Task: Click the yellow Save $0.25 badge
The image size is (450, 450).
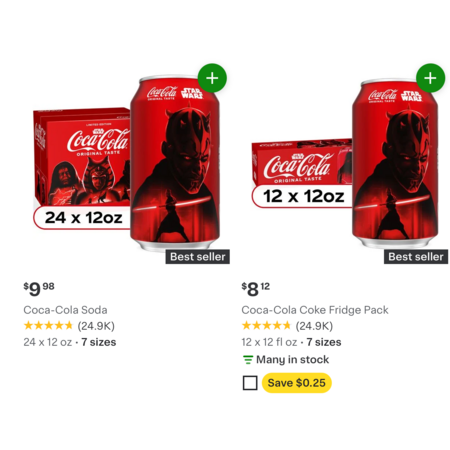Action: click(297, 383)
